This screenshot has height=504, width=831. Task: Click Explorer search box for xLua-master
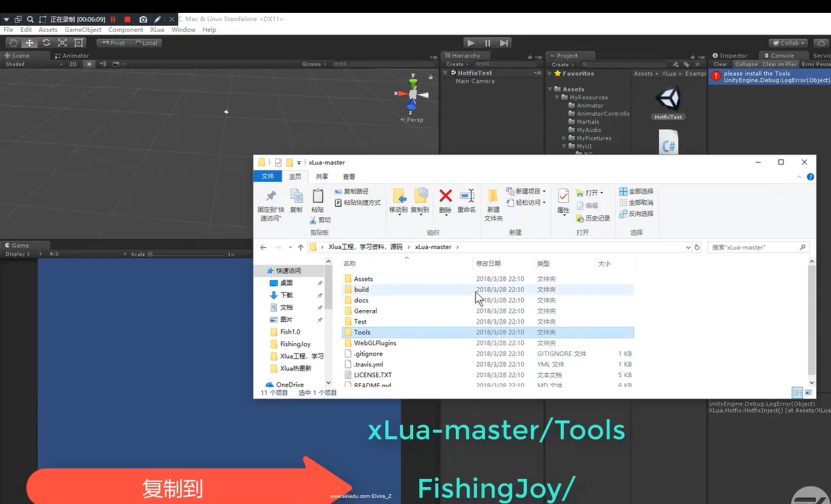pyautogui.click(x=758, y=248)
